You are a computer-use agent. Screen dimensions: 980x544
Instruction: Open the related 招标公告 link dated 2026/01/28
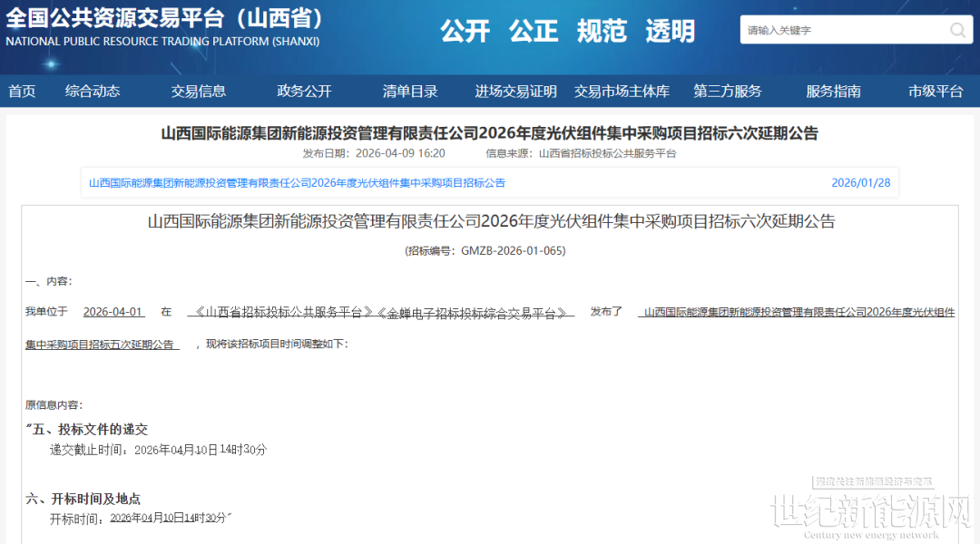[x=297, y=182]
